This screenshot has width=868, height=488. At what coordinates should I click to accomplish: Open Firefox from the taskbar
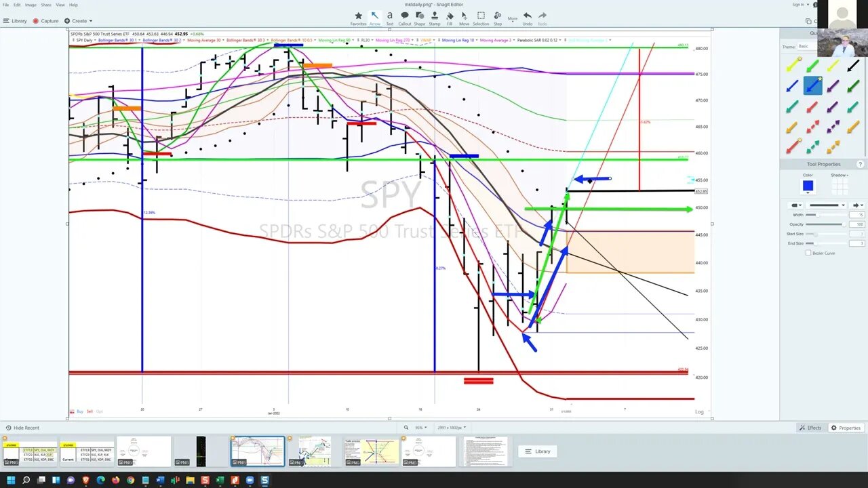(x=115, y=480)
